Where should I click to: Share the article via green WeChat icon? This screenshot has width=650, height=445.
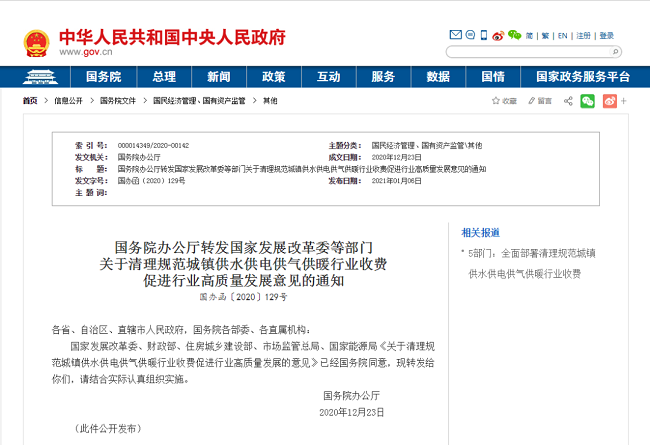coord(587,101)
